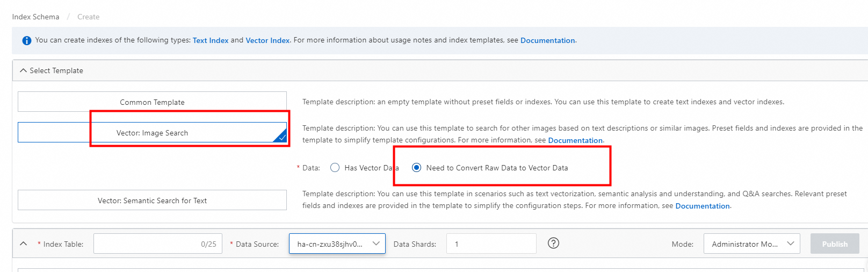Open the Vector Index link
Image resolution: width=868 pixels, height=272 pixels.
click(x=267, y=40)
